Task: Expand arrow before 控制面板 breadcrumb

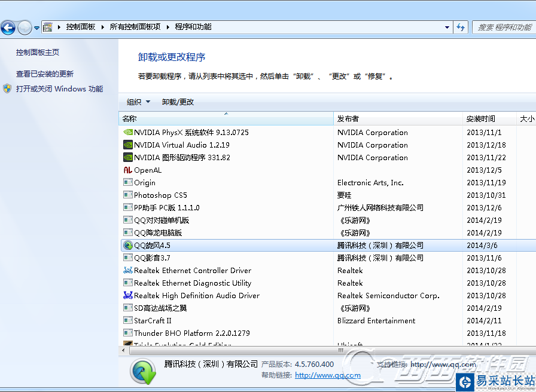Action: pos(59,27)
